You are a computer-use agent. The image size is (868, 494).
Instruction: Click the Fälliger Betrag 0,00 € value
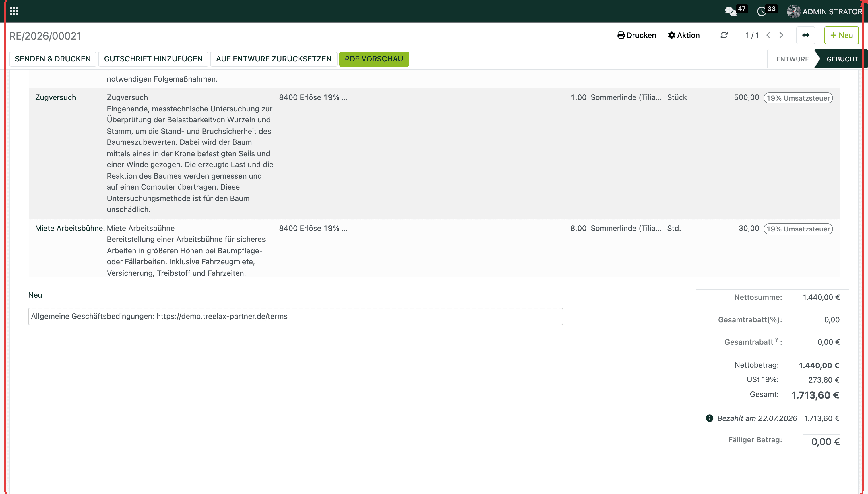(x=825, y=442)
